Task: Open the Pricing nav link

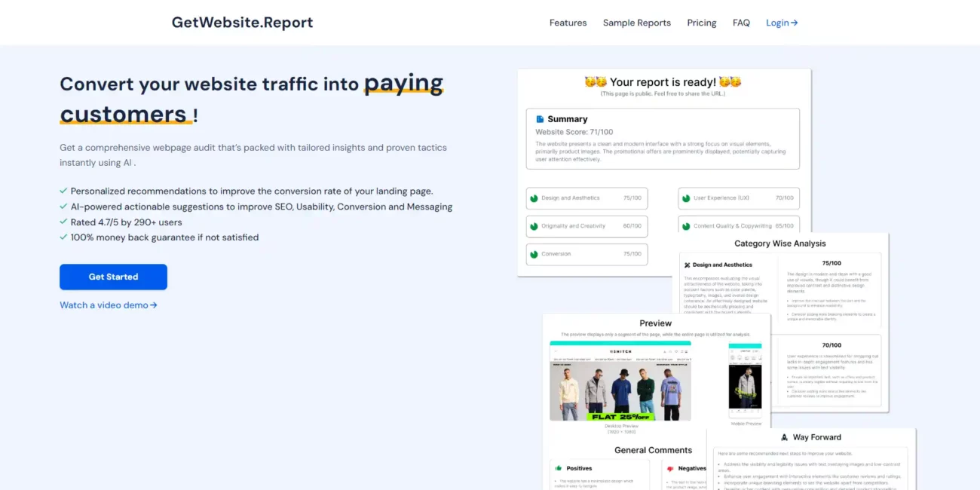Action: [702, 23]
